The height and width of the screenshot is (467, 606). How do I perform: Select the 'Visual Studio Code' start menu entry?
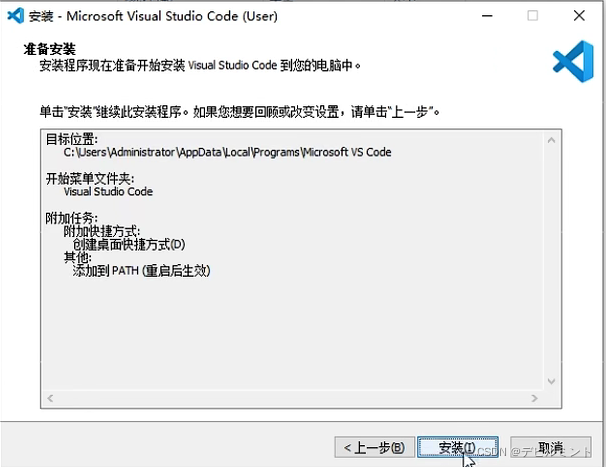tap(108, 192)
